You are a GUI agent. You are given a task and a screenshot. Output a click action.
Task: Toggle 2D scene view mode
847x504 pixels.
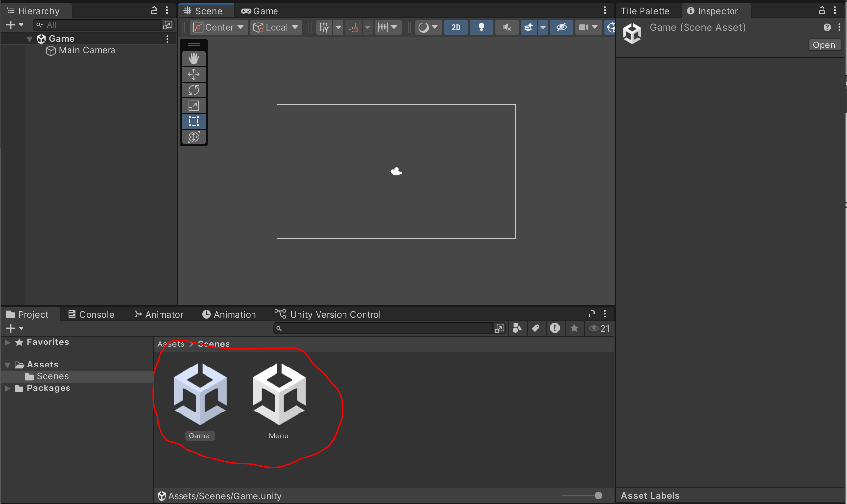pyautogui.click(x=456, y=27)
